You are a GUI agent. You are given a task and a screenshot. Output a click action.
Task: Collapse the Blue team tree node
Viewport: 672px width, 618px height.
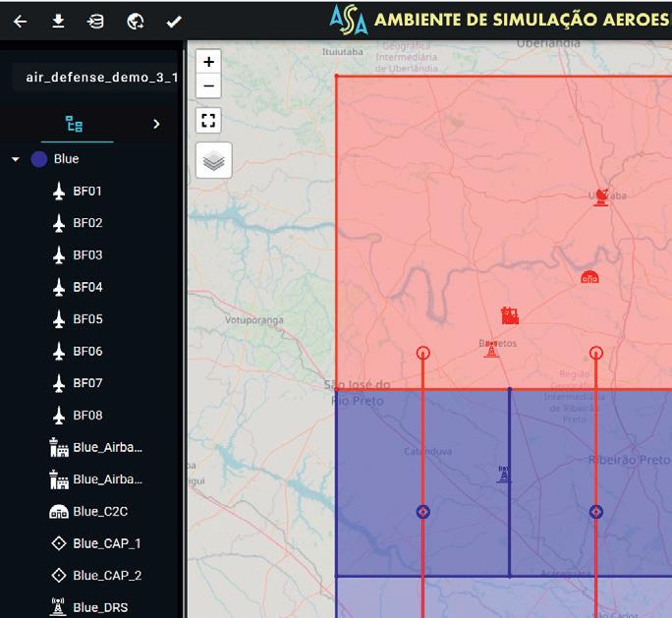point(16,159)
